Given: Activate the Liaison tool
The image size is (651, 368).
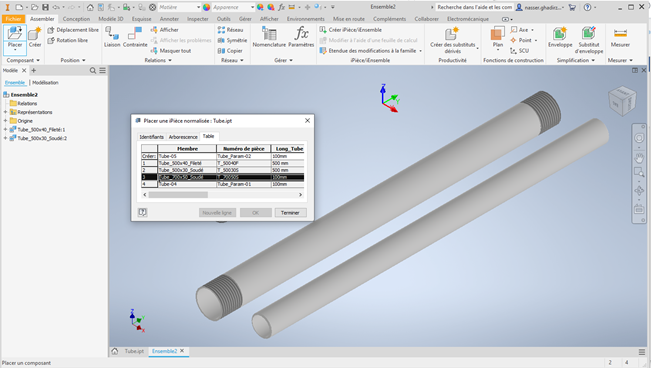Looking at the screenshot, I should tap(112, 37).
